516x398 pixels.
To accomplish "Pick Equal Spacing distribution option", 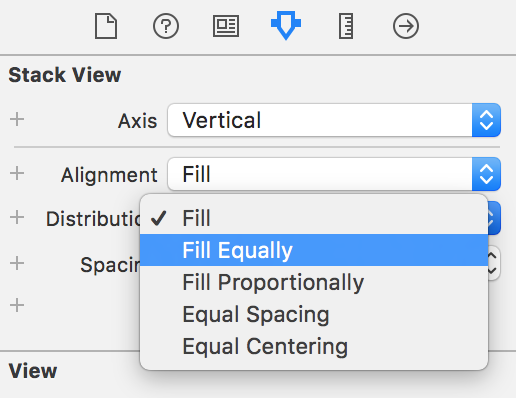I will [x=314, y=314].
